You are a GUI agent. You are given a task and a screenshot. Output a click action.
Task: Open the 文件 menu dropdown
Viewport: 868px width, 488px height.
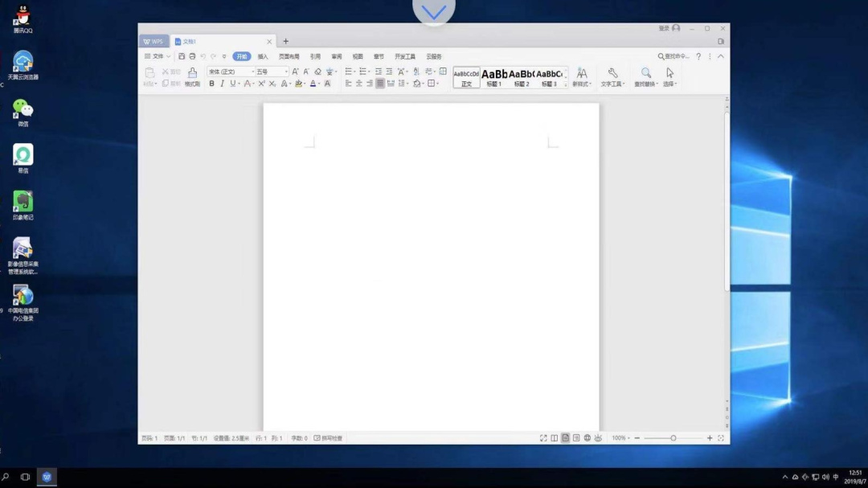point(158,56)
